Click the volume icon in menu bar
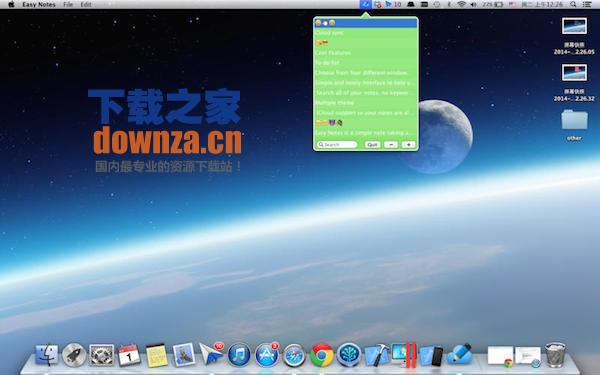600x375 pixels. (473, 5)
